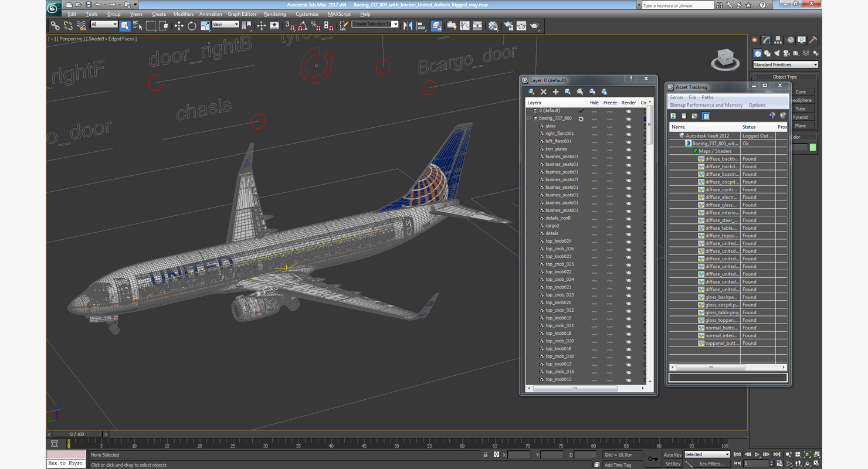The image size is (868, 469).
Task: Click Add Selected Objects plus icon in Layer dialog
Action: coord(555,92)
